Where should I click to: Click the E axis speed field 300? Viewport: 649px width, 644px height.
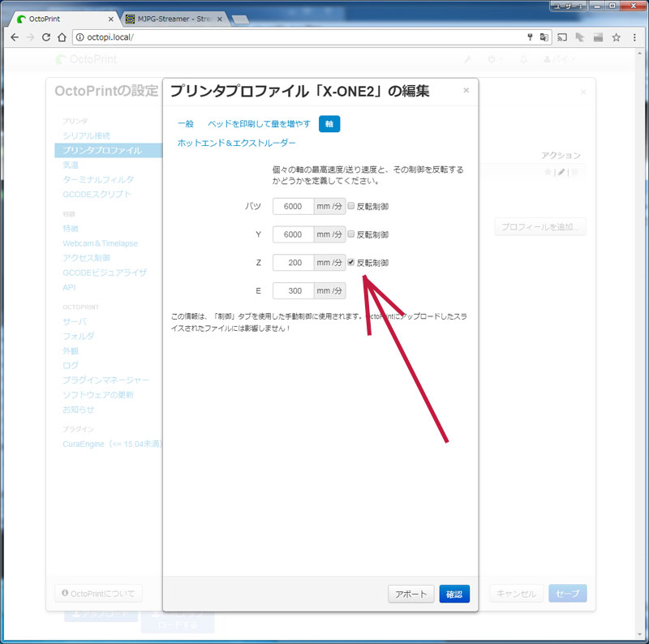[293, 290]
